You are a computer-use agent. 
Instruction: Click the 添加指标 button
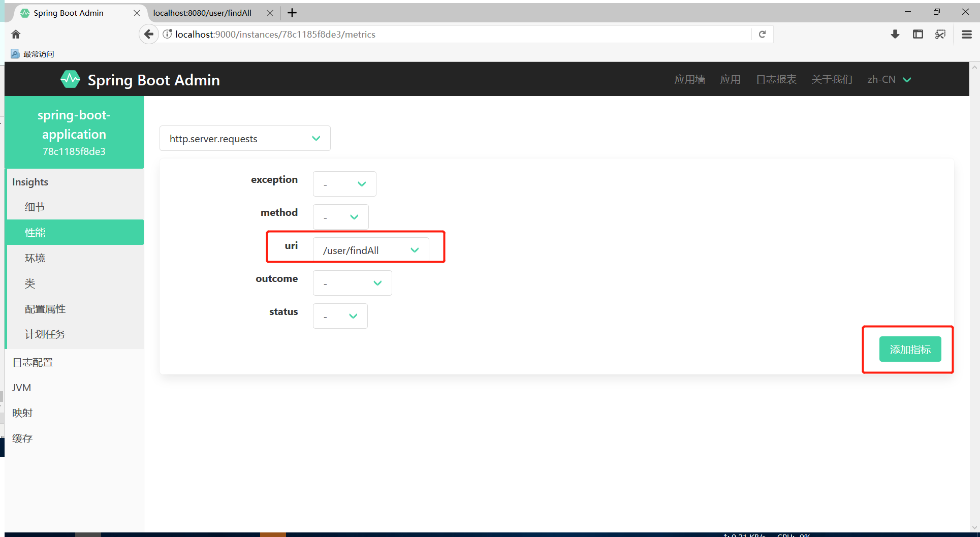[910, 349]
